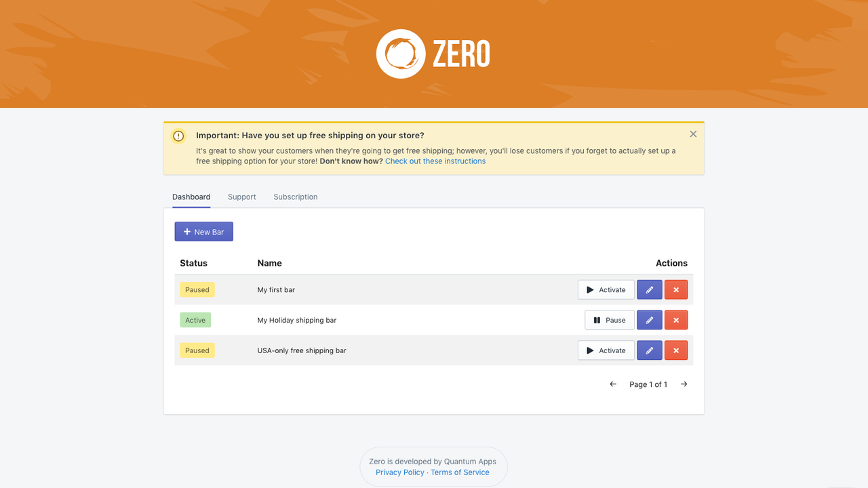Select the Dashboard tab
This screenshot has height=488, width=868.
[x=191, y=197]
